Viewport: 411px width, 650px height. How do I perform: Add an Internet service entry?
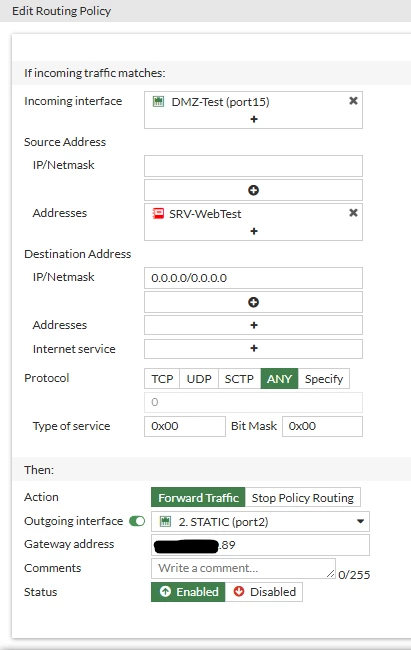pyautogui.click(x=253, y=349)
